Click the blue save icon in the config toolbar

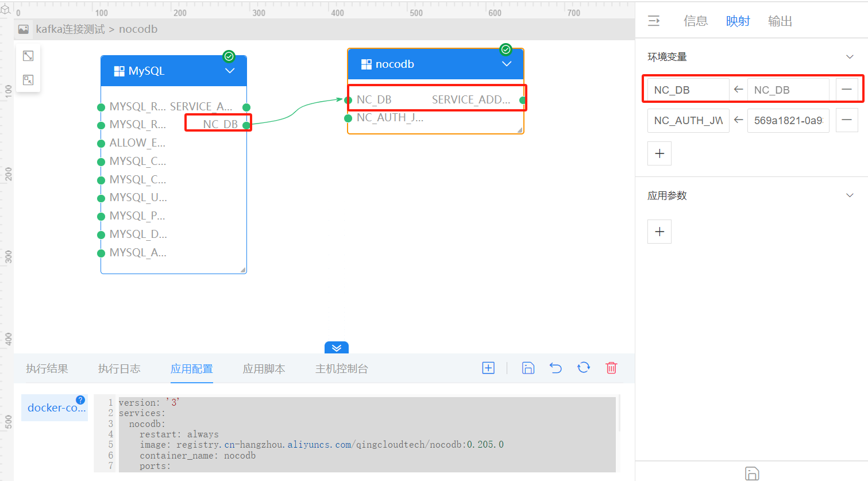(x=528, y=368)
